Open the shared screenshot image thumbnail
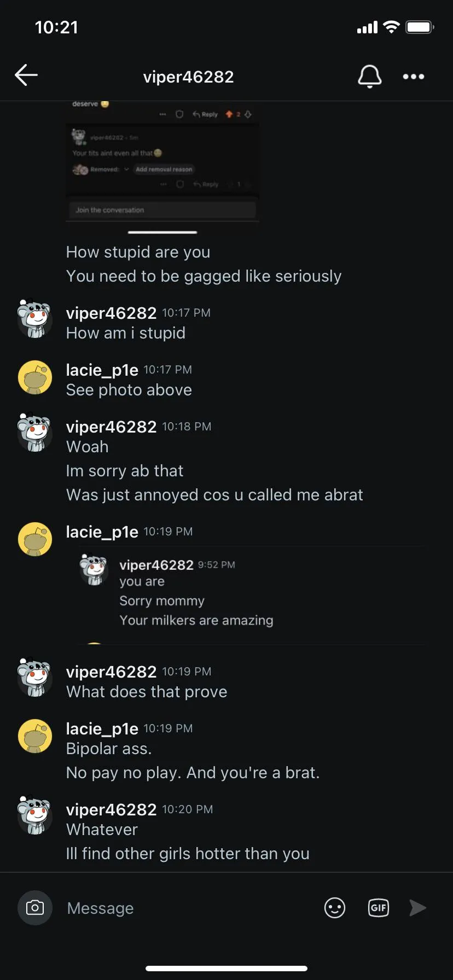This screenshot has height=980, width=453. click(x=162, y=161)
